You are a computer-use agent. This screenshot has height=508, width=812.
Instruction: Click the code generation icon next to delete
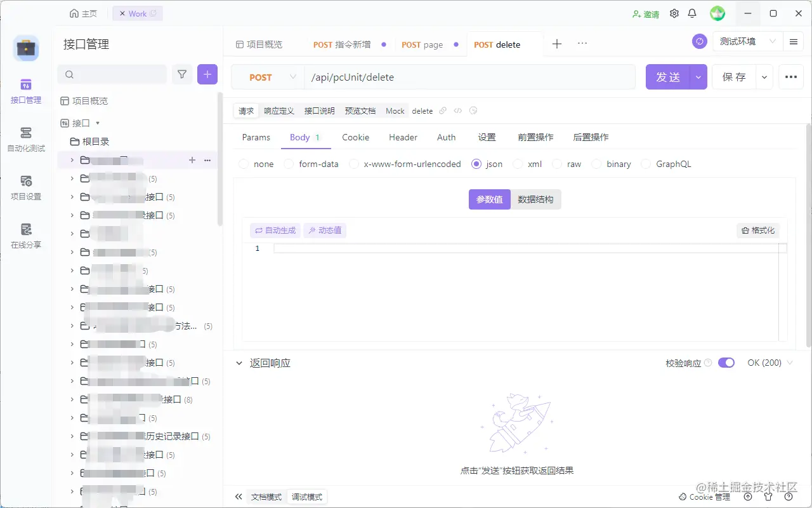click(458, 110)
